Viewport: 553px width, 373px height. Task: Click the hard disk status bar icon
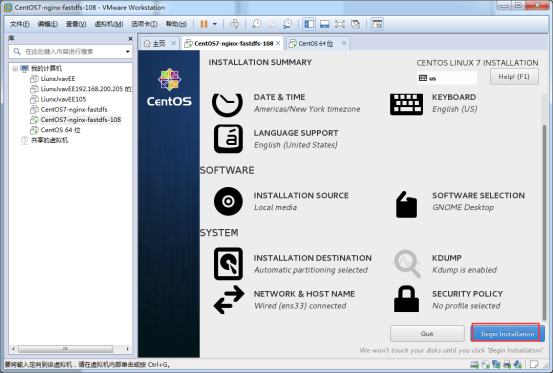(x=475, y=364)
